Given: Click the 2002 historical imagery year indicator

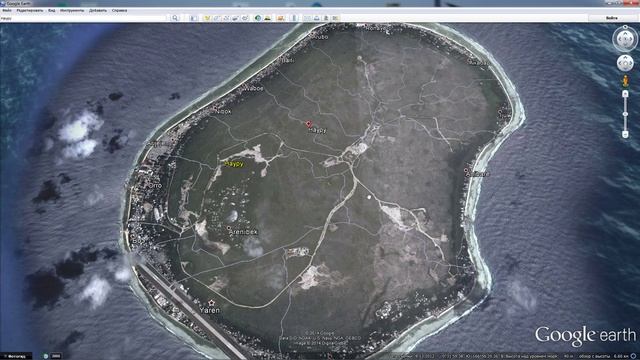Looking at the screenshot, I should click(56, 356).
